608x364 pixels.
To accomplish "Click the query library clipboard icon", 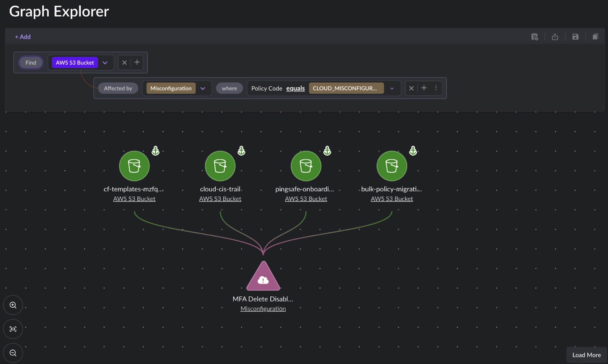I will (535, 37).
